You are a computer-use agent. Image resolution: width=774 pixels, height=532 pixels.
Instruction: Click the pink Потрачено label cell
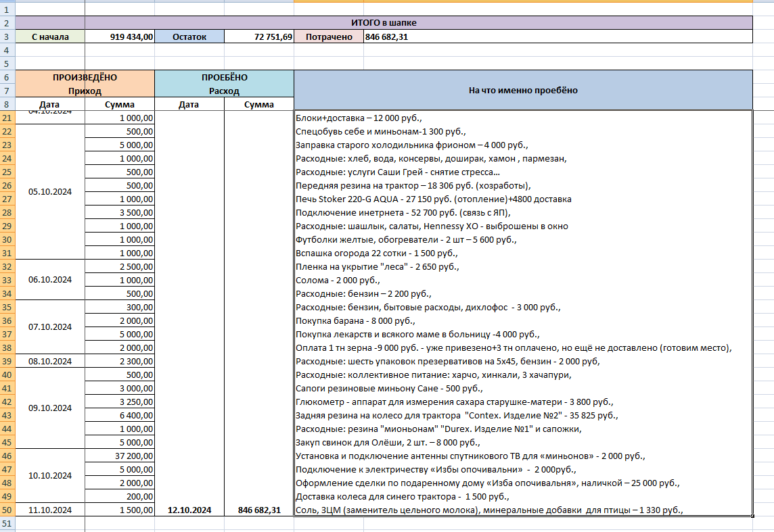point(329,37)
